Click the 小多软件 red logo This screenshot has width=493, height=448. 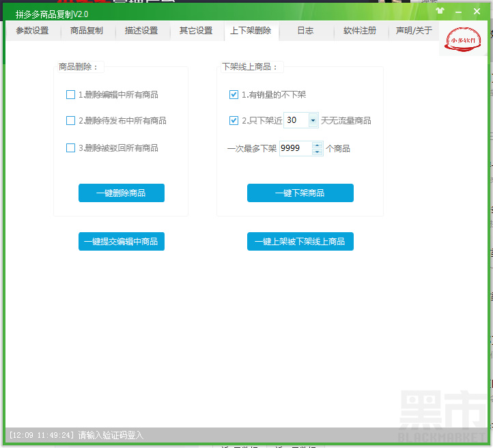coord(462,40)
